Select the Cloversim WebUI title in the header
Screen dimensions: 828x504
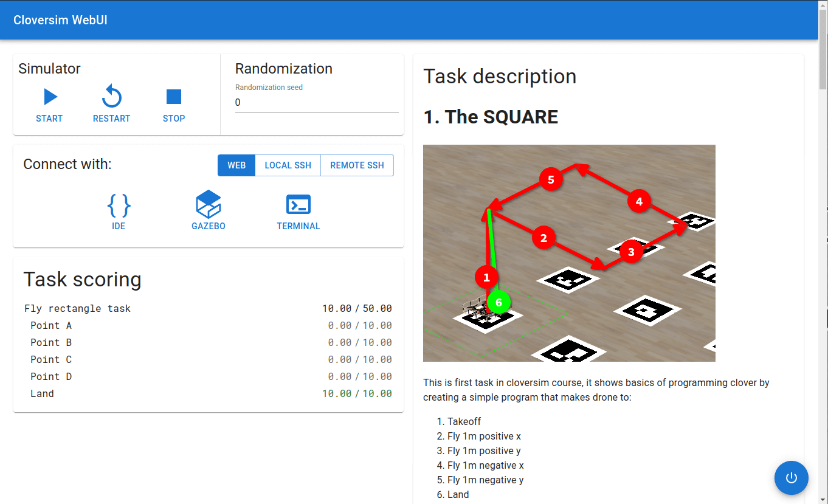[x=60, y=20]
